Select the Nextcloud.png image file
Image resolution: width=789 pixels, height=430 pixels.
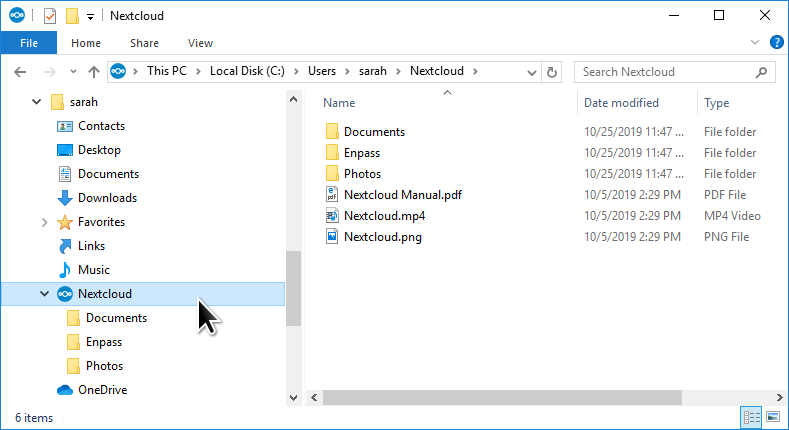(382, 237)
